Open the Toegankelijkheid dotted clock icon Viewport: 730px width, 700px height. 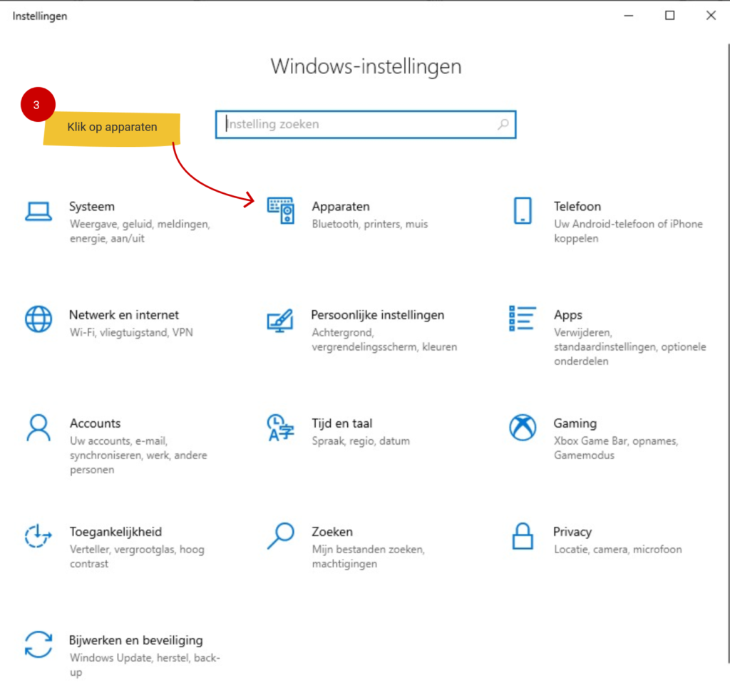38,535
